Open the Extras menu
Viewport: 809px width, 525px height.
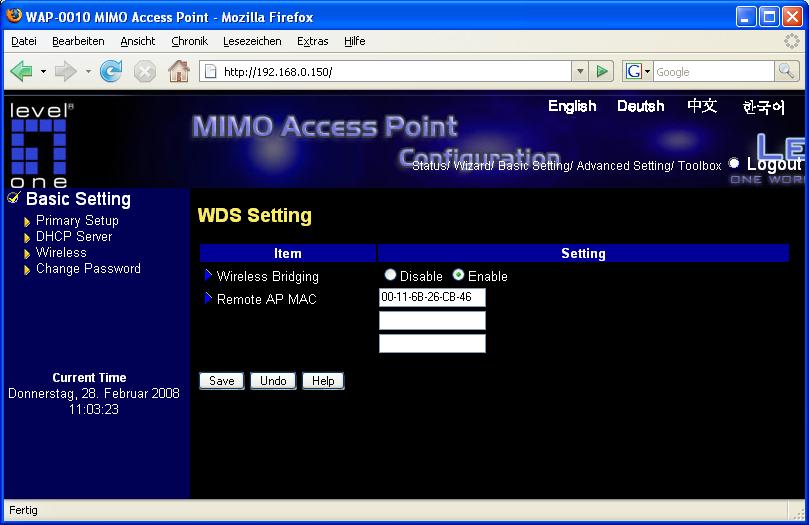312,41
